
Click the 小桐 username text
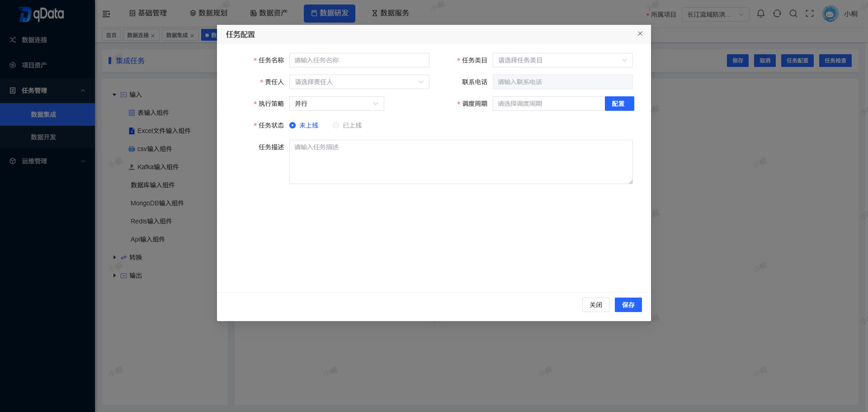851,14
